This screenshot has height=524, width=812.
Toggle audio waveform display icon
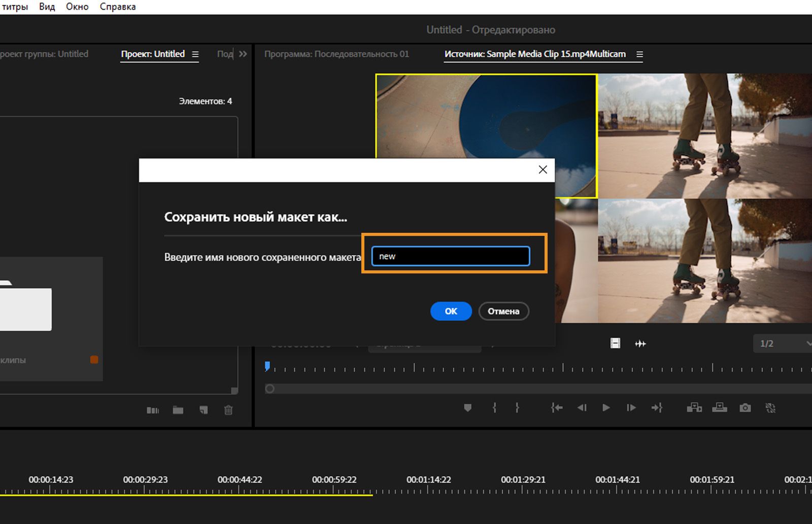tap(641, 343)
